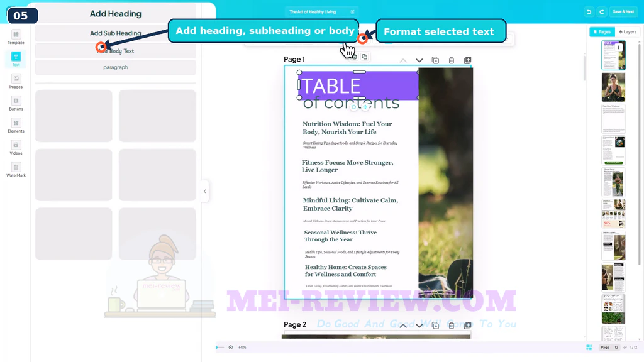Open options menu on first page thumbnail
The width and height of the screenshot is (644, 362).
click(619, 47)
